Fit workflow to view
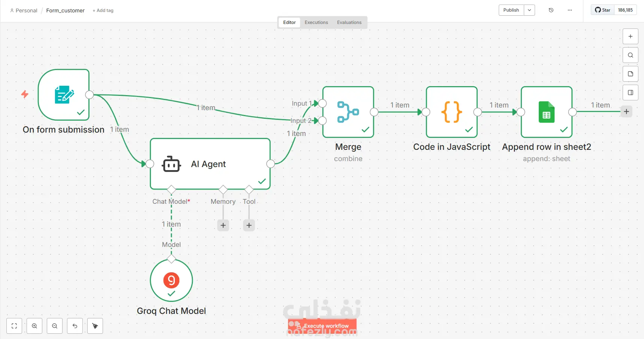 click(14, 326)
